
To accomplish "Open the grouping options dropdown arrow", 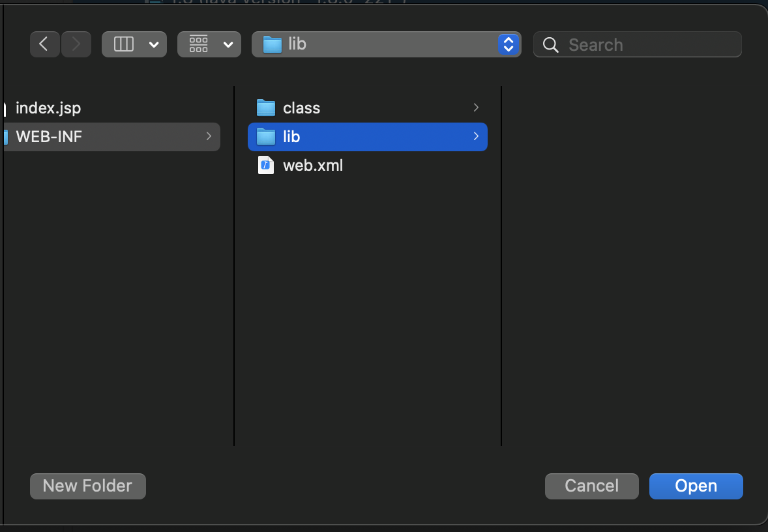I will click(x=228, y=44).
